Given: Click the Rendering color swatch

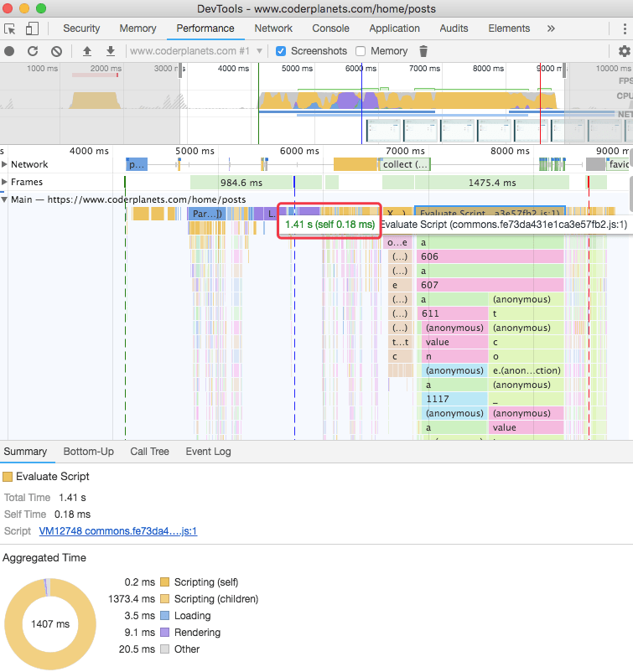Looking at the screenshot, I should [x=164, y=632].
